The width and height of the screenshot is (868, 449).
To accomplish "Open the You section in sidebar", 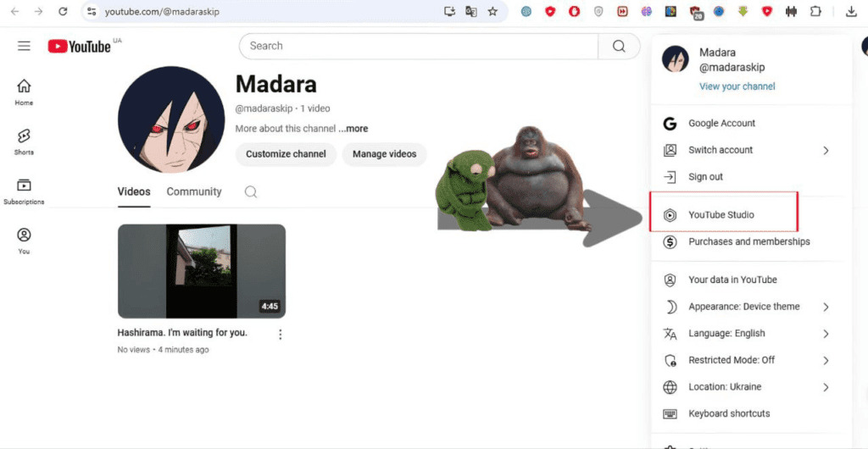I will pyautogui.click(x=24, y=241).
